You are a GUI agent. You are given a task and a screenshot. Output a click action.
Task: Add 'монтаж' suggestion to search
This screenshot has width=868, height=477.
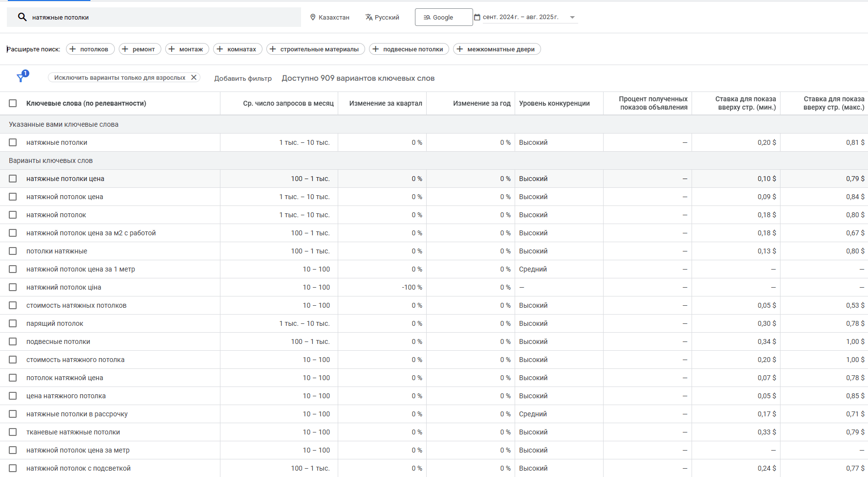(187, 49)
